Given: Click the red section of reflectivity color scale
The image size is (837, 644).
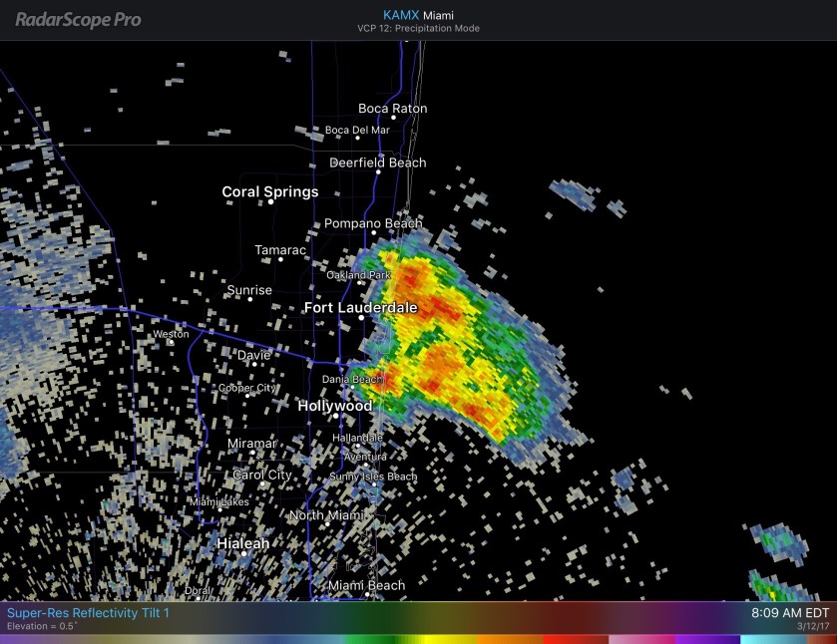Looking at the screenshot, I should (x=559, y=639).
